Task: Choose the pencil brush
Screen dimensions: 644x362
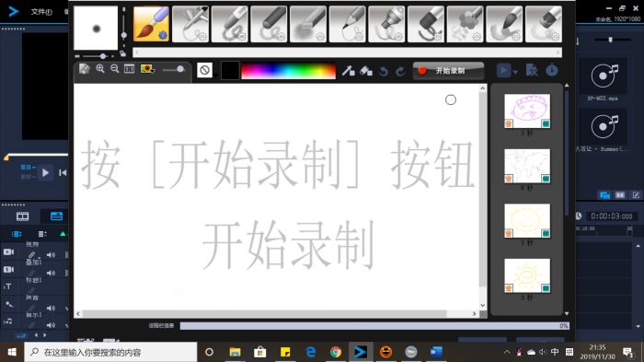Action: click(347, 24)
